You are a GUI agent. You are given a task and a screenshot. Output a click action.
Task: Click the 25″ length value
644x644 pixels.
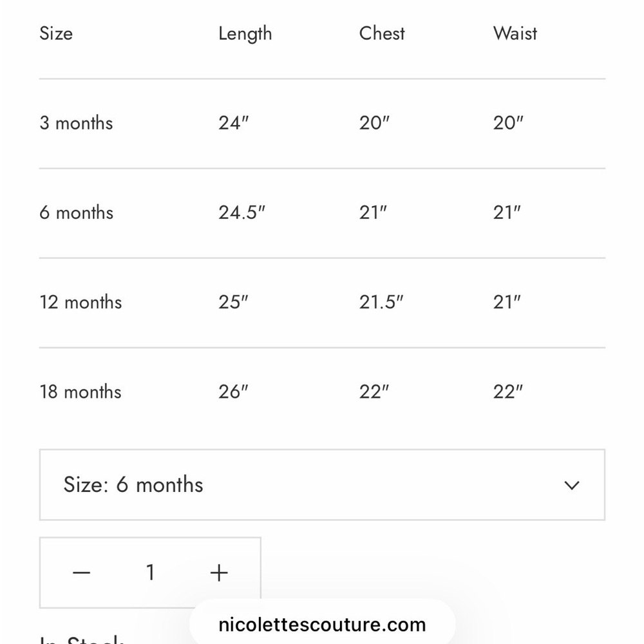pyautogui.click(x=233, y=302)
